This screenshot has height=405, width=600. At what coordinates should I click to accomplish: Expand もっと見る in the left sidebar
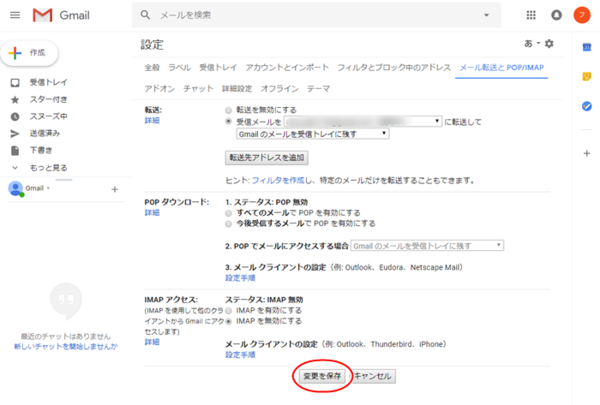point(47,167)
